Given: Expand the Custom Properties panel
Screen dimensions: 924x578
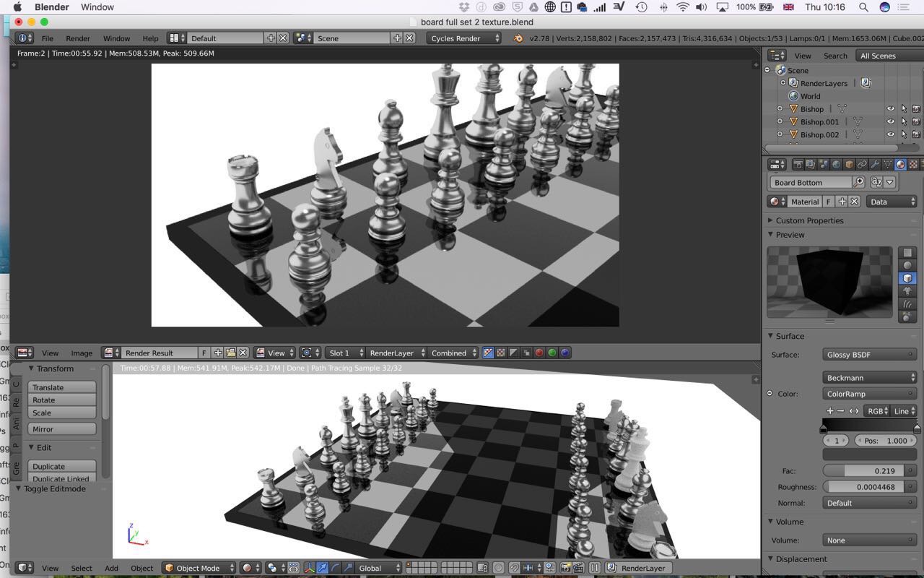Looking at the screenshot, I should point(809,220).
